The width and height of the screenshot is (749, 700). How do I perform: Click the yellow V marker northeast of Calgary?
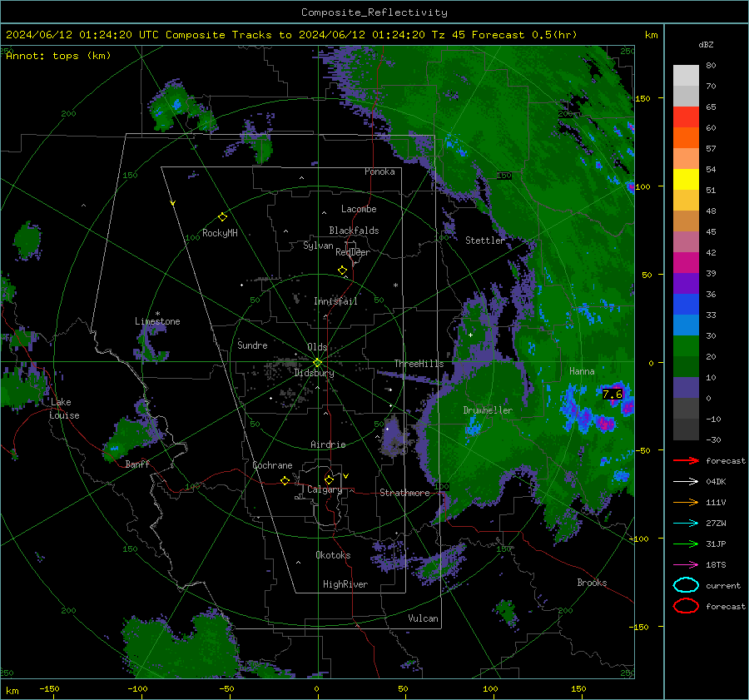(x=346, y=476)
